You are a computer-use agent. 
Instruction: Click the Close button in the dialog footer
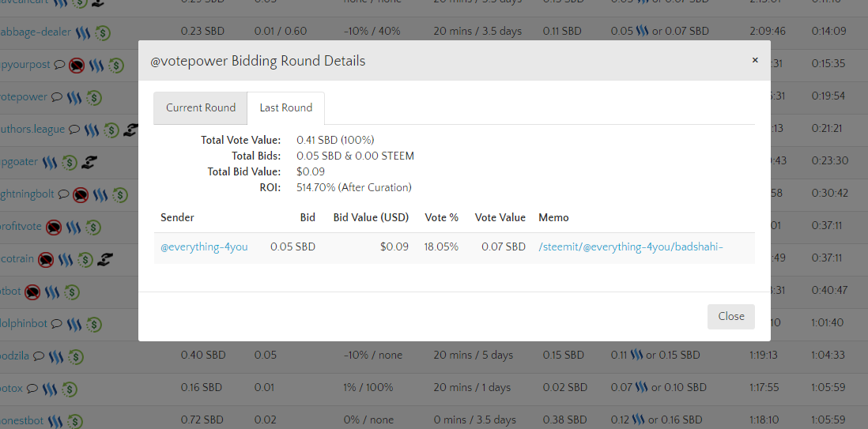pyautogui.click(x=730, y=317)
